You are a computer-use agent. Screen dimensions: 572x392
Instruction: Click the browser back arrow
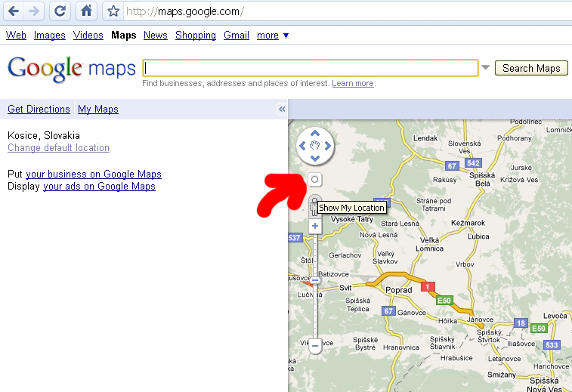coord(14,11)
